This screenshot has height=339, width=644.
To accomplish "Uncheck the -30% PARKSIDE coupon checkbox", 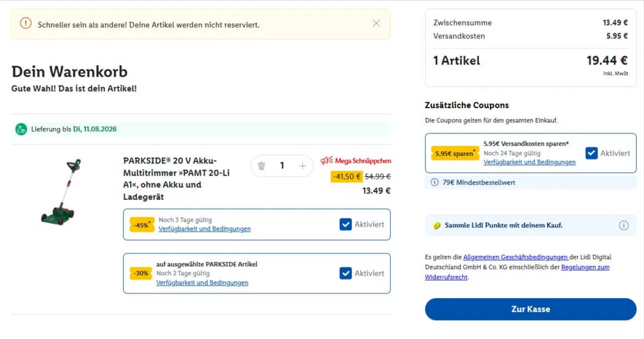I will click(x=346, y=273).
